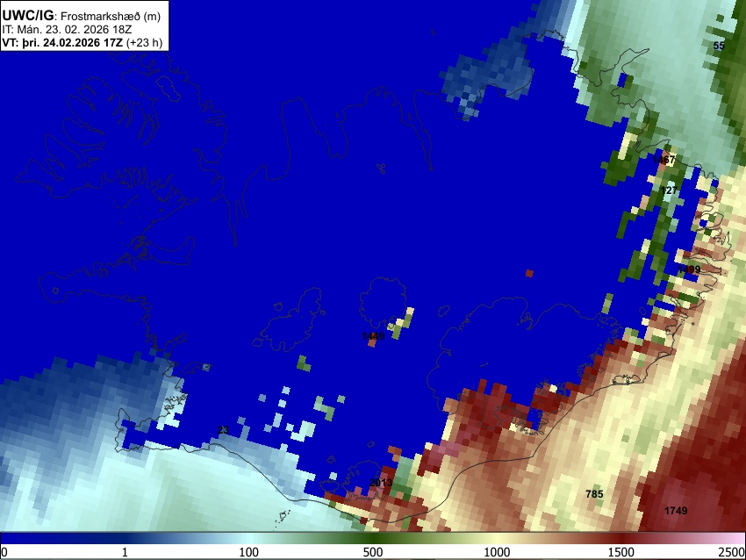This screenshot has width=746, height=560.
Task: Click the map value label '785'
Action: [594, 494]
